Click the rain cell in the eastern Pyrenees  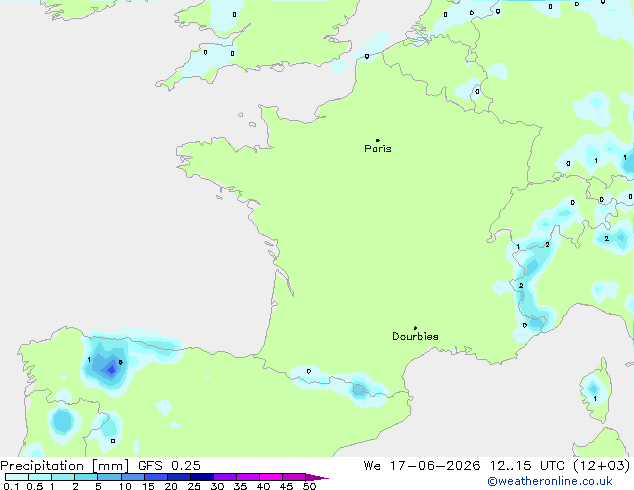pyautogui.click(x=359, y=389)
